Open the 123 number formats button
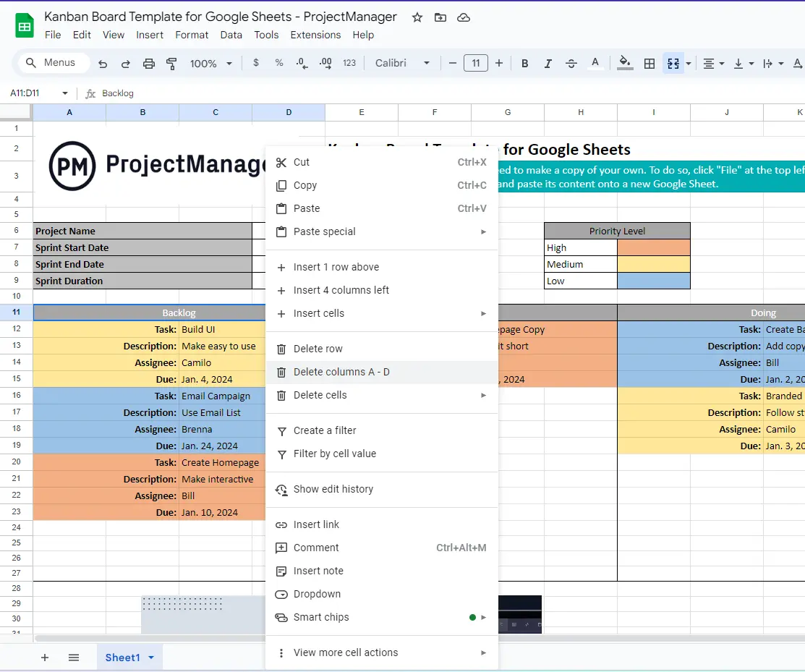This screenshot has width=805, height=672. tap(349, 63)
